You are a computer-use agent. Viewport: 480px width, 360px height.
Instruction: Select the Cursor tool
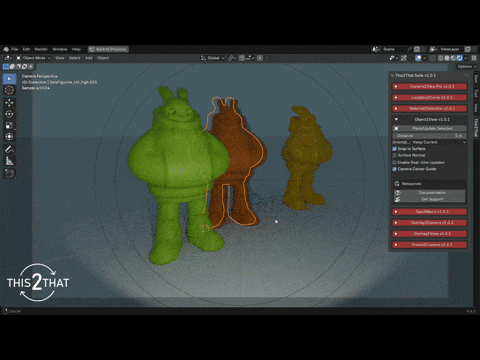click(9, 90)
